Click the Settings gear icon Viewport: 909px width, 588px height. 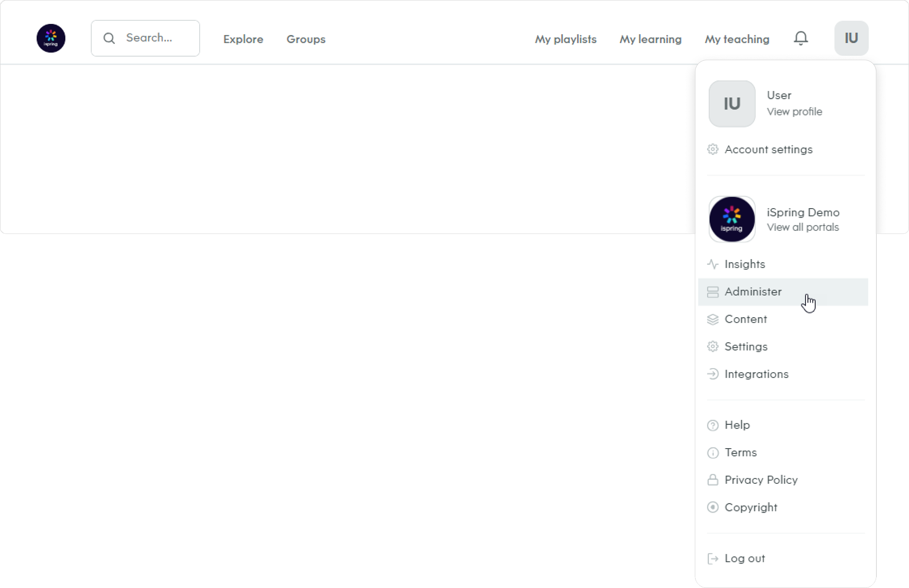[x=712, y=347]
